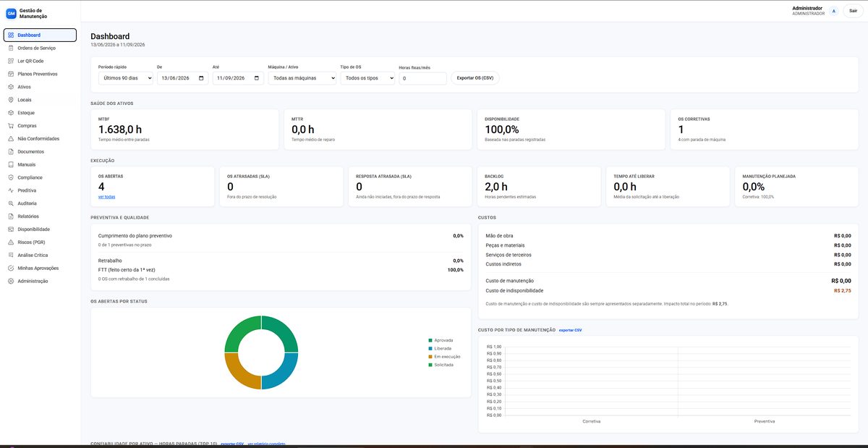Click the 'Dashboard' page heading
Viewport: 868px width, 448px height.
pyautogui.click(x=110, y=36)
